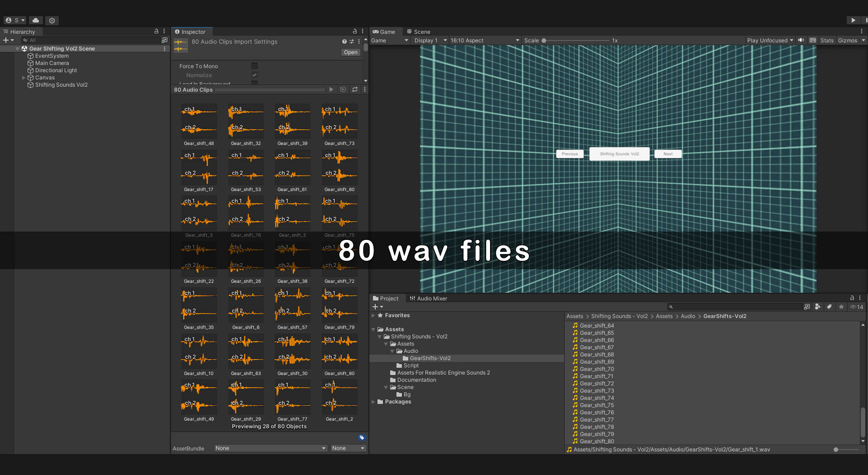Expand the Canvas hierarchy item
This screenshot has width=868, height=475.
[x=24, y=78]
